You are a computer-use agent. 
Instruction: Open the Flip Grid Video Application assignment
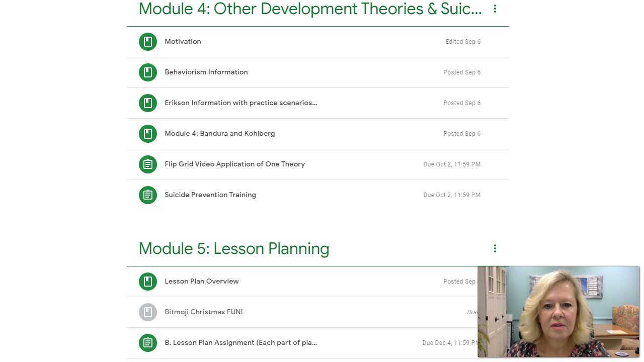pos(234,164)
